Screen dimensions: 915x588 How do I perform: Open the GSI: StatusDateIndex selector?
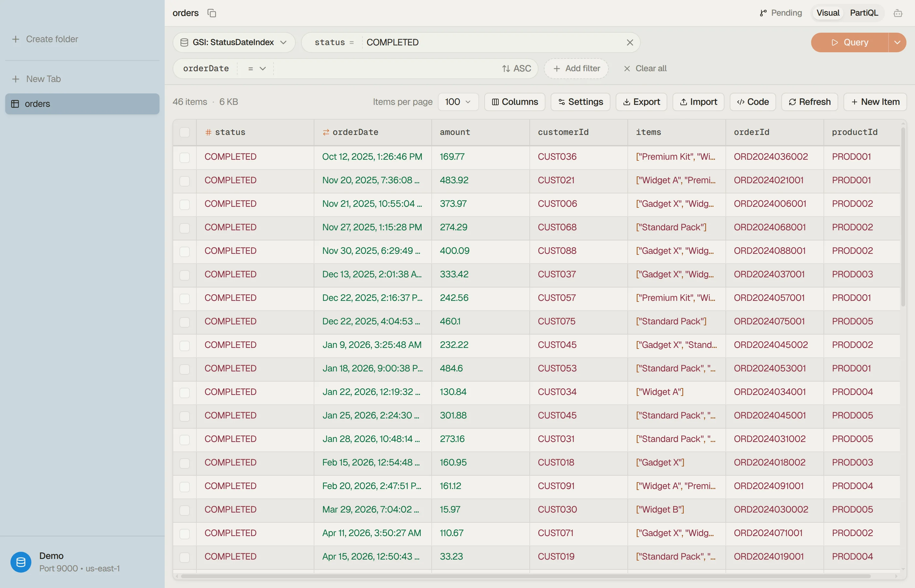coord(234,42)
